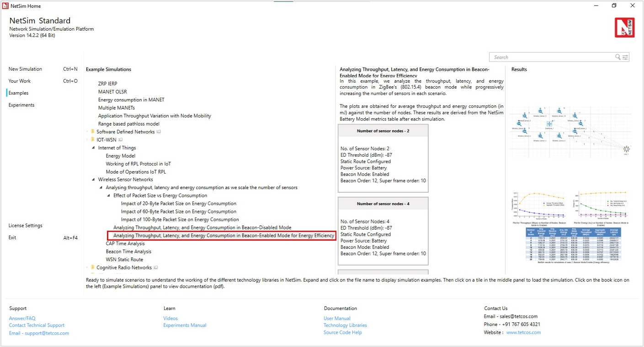Open the IOT-WSN documentation book icon
This screenshot has height=347, width=644.
pos(120,140)
